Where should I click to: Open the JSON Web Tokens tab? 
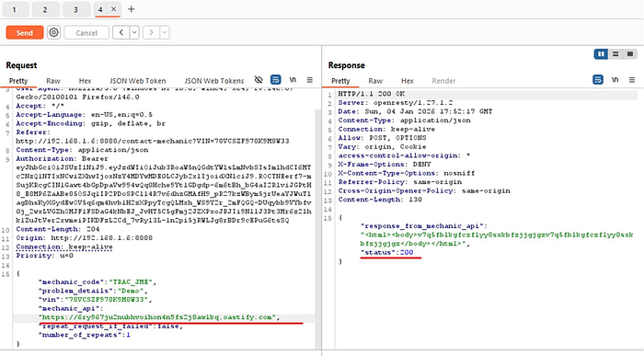pos(214,81)
